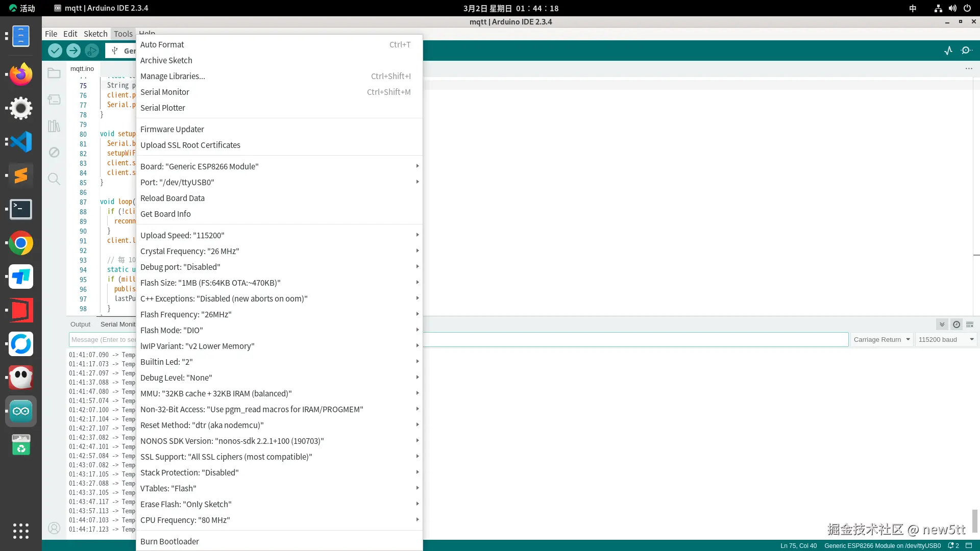Clear the serial monitor output
Screen dimensions: 980x551
pyautogui.click(x=970, y=324)
